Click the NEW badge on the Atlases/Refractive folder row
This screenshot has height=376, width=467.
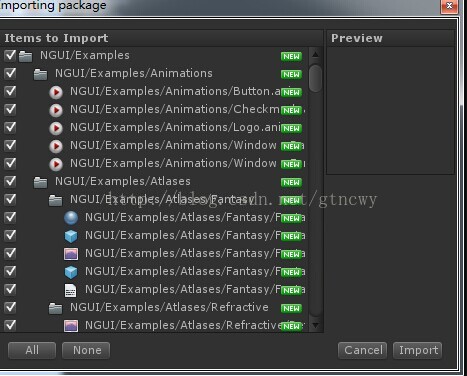coord(291,308)
